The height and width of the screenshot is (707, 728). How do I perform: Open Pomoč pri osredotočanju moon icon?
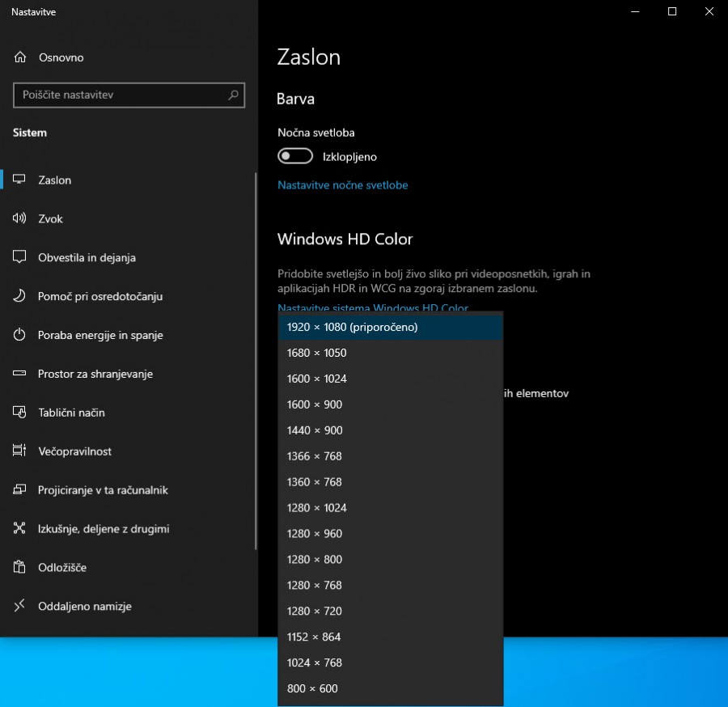click(x=20, y=296)
